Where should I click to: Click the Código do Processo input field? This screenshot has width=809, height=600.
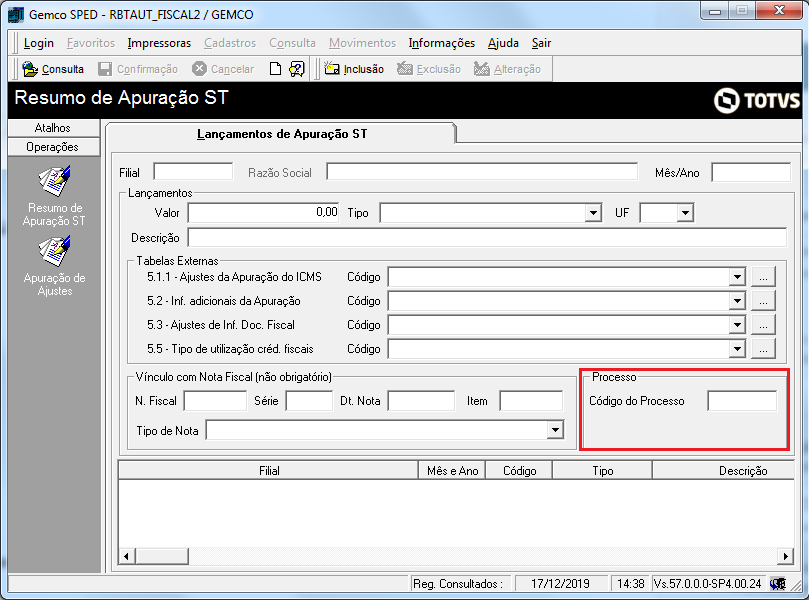click(x=742, y=401)
